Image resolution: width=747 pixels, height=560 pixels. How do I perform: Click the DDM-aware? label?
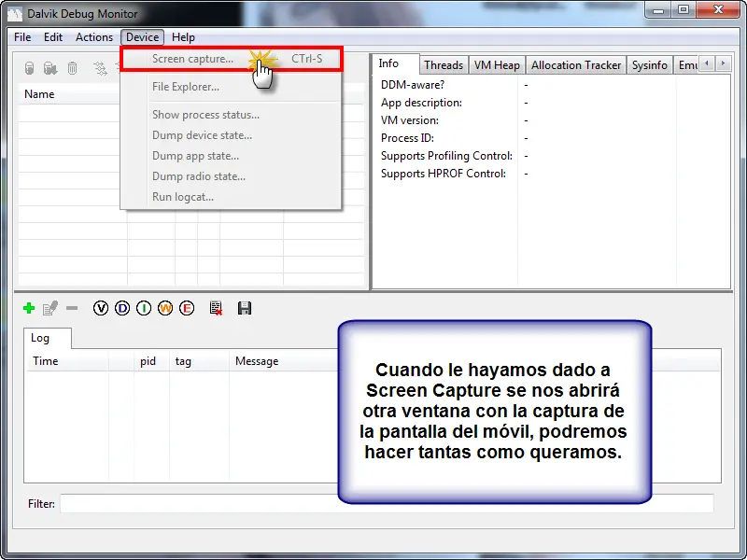tap(413, 85)
